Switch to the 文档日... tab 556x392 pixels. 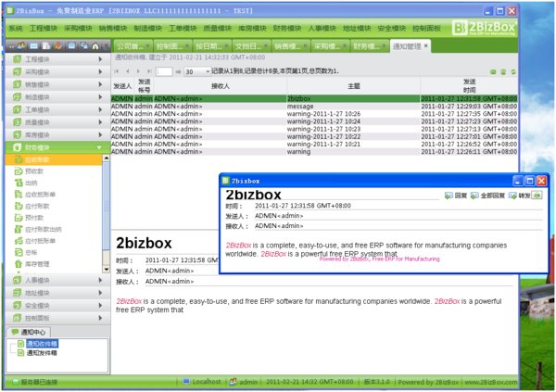pyautogui.click(x=250, y=46)
